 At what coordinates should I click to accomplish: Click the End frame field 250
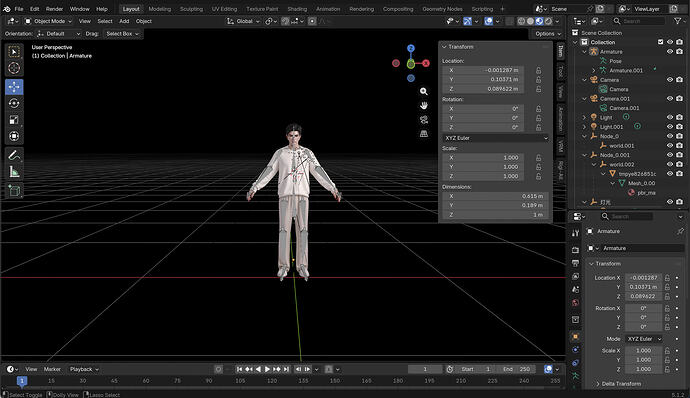(x=517, y=369)
